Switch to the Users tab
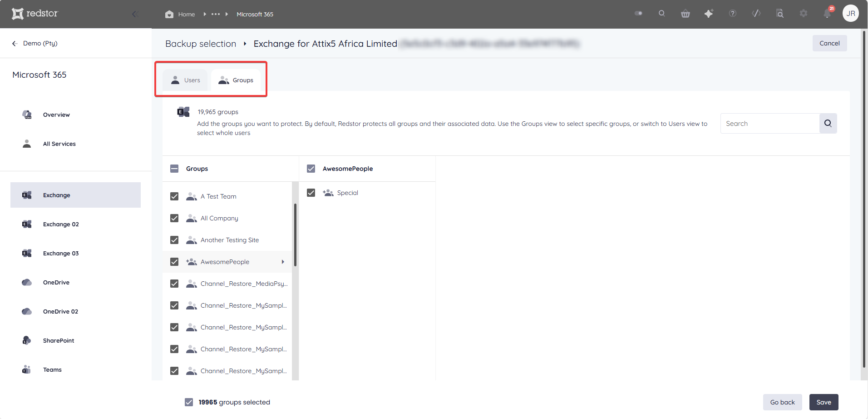 tap(185, 80)
